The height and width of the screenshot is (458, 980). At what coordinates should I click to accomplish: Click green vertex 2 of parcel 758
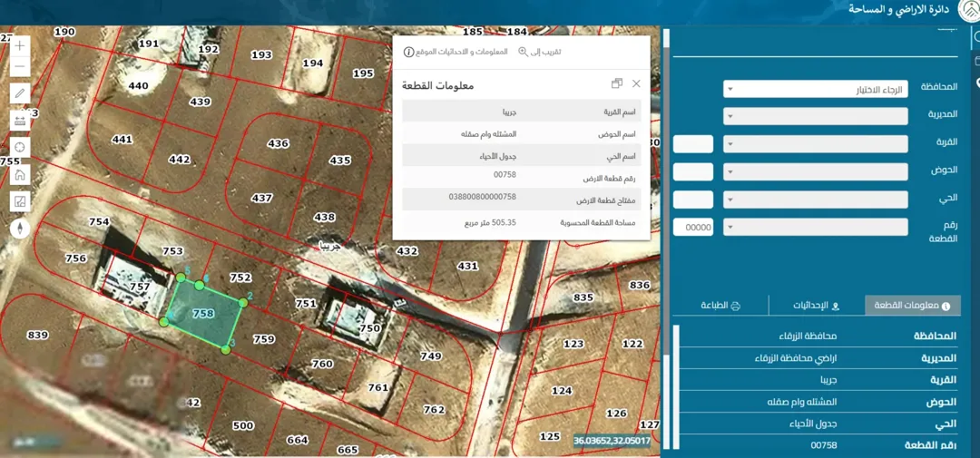point(243,302)
